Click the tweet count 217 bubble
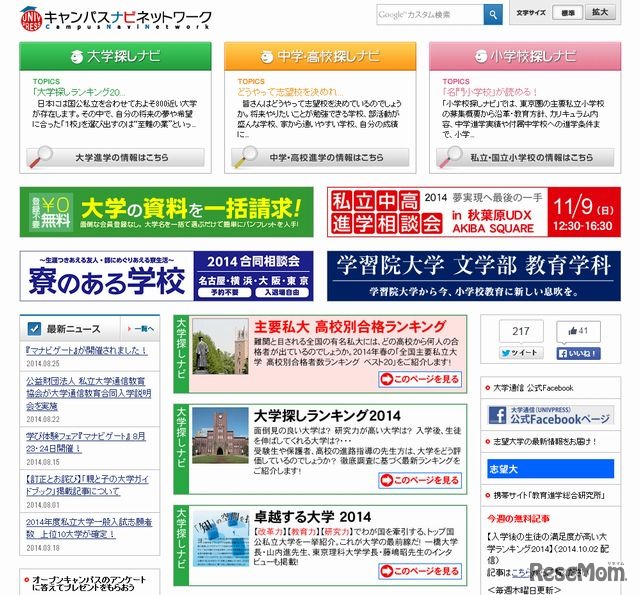Viewport: 640px width, 595px height. (x=521, y=331)
